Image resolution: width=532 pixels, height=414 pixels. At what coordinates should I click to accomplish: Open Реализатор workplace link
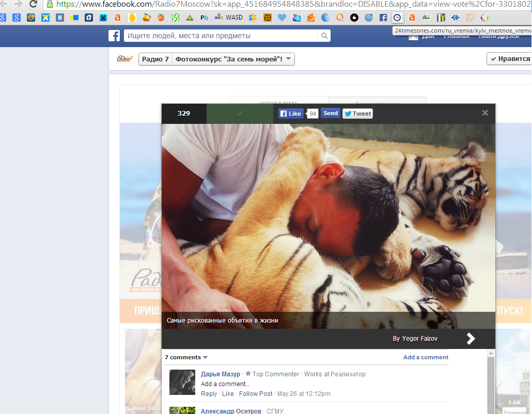[348, 374]
